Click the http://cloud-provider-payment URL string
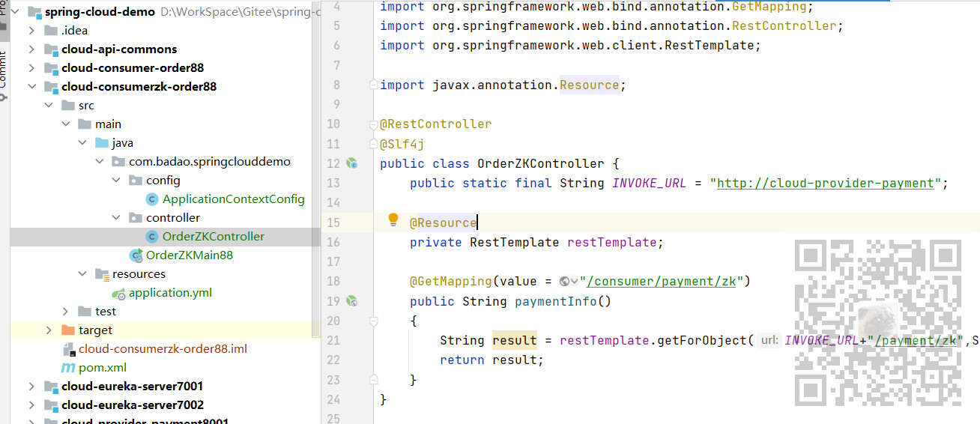Viewport: 980px width, 424px height. [x=826, y=183]
